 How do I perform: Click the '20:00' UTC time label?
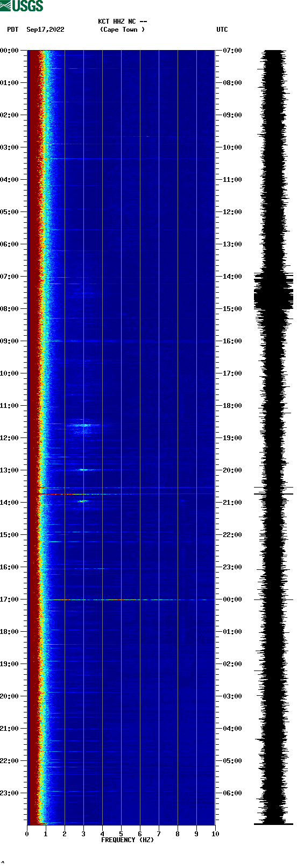(232, 470)
